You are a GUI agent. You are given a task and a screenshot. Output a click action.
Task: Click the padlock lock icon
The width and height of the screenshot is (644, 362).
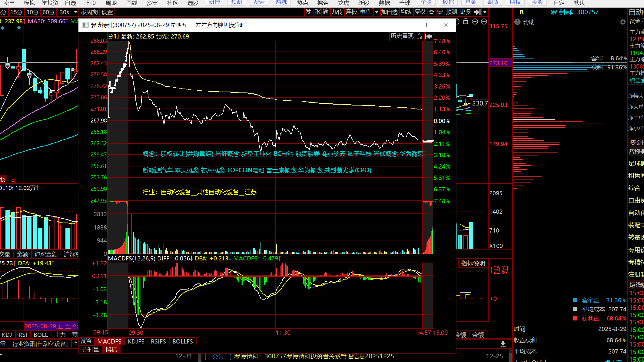(466, 22)
